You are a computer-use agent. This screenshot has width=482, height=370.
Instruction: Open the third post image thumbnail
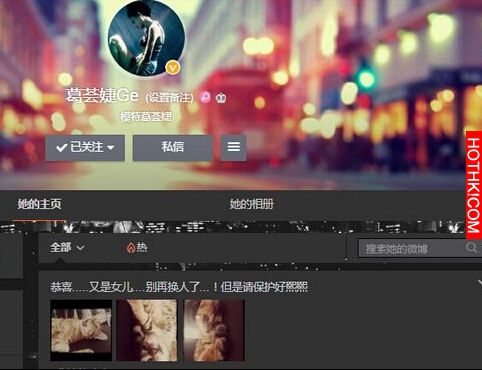click(214, 330)
